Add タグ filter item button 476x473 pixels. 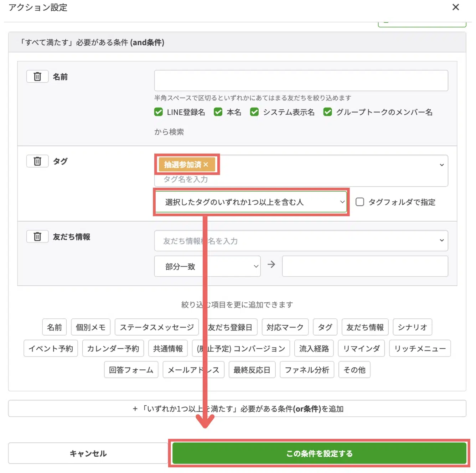pos(325,327)
